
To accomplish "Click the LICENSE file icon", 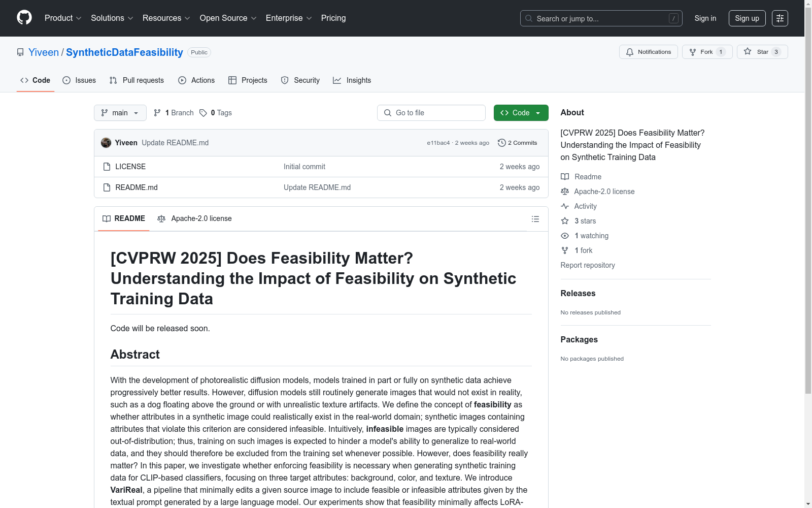I will (x=107, y=167).
